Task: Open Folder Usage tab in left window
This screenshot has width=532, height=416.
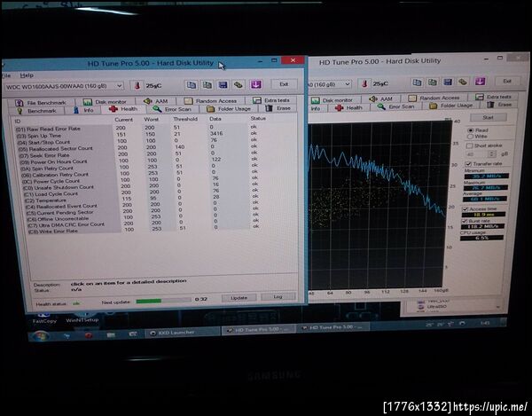Action: [229, 108]
